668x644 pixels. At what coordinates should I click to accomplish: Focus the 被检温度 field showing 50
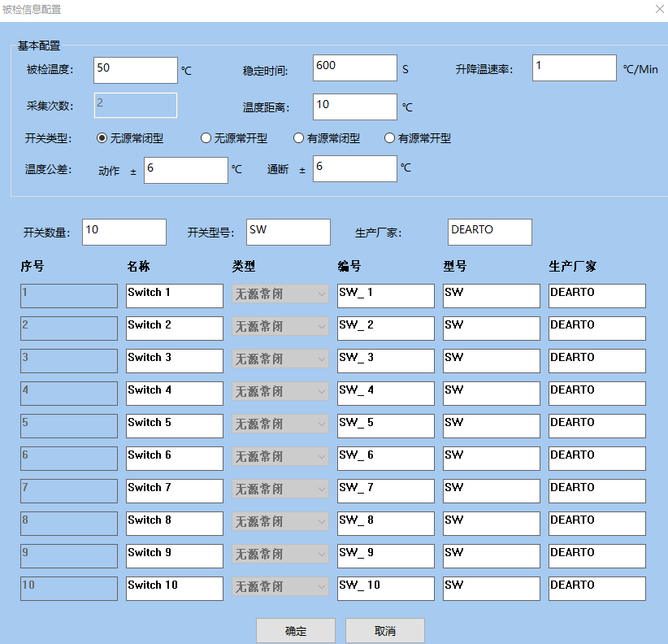coord(136,70)
